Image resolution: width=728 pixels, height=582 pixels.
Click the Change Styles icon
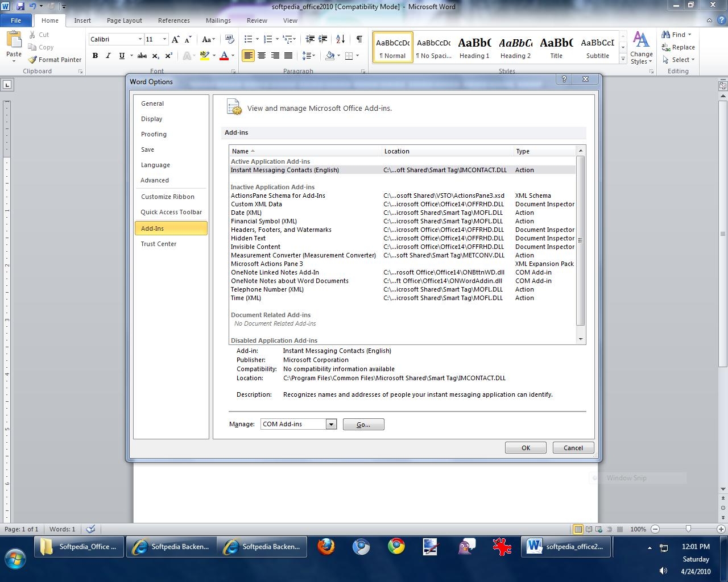(641, 48)
